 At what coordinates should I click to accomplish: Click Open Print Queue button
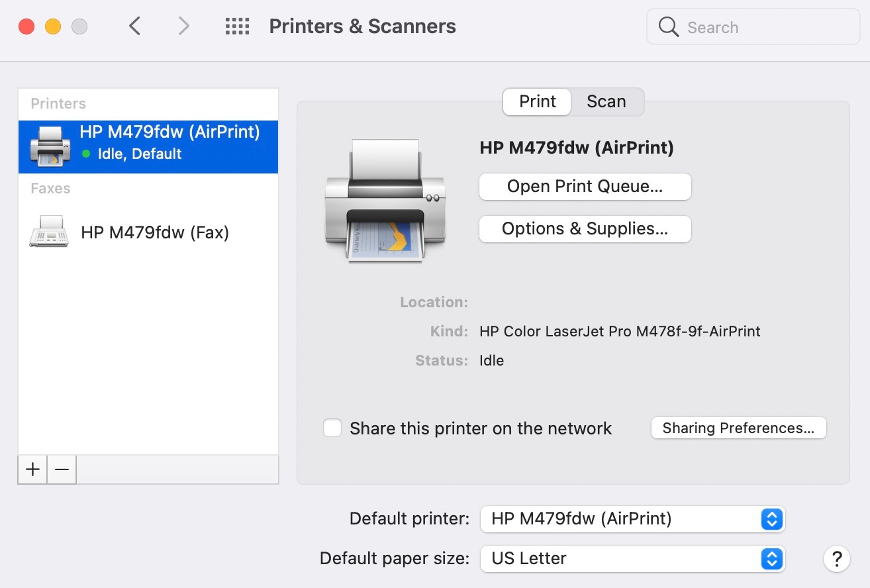(585, 187)
